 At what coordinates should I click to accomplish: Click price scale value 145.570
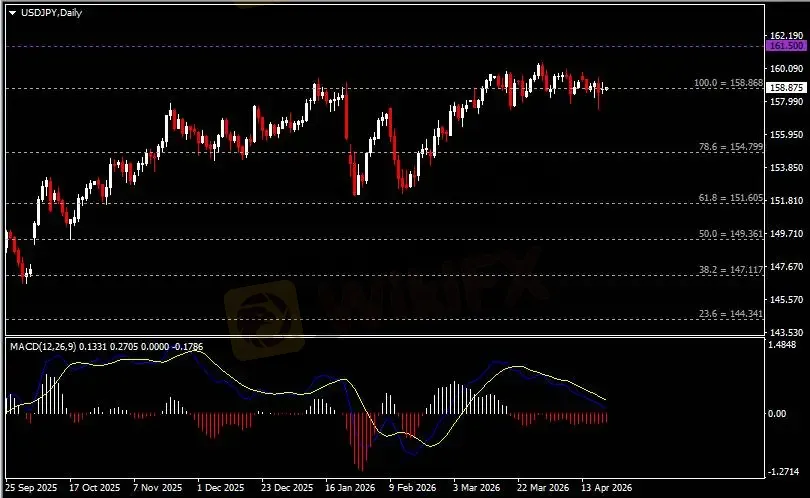point(786,300)
